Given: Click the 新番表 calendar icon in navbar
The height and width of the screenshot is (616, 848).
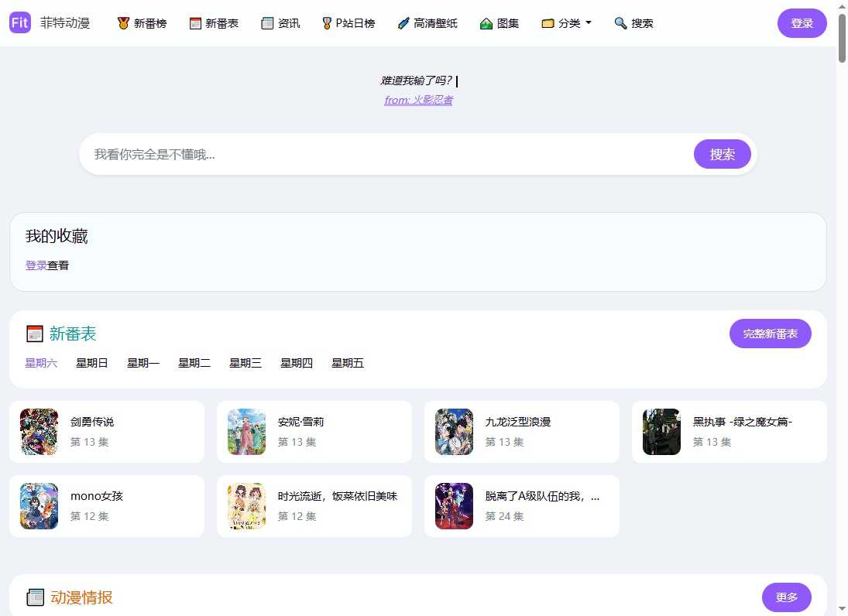Looking at the screenshot, I should 195,23.
